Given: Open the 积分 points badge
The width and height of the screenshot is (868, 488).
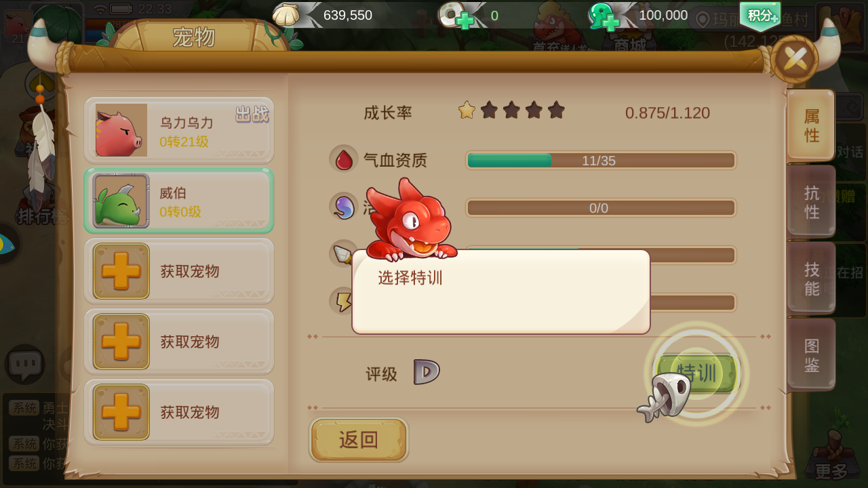Looking at the screenshot, I should click(760, 16).
